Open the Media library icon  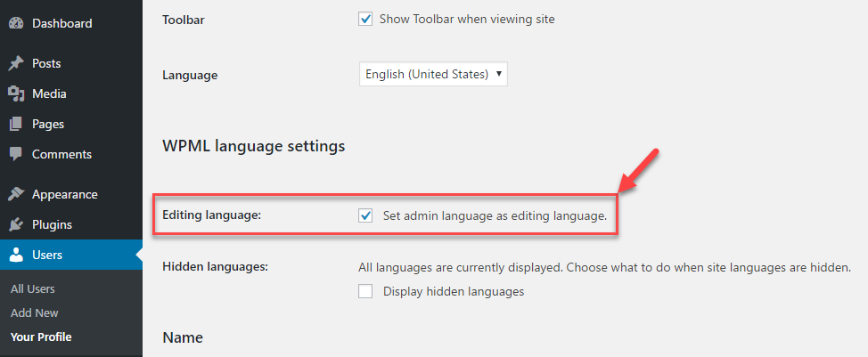tap(16, 94)
